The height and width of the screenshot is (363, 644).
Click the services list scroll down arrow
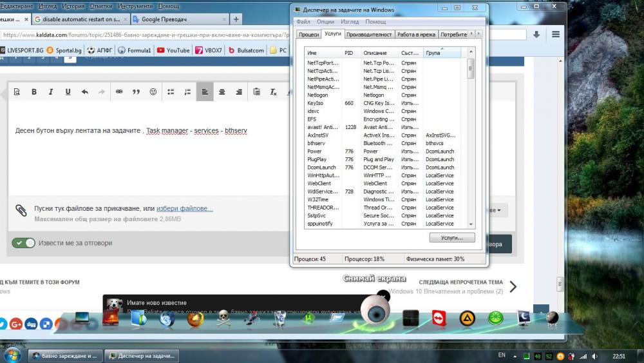coord(471,224)
